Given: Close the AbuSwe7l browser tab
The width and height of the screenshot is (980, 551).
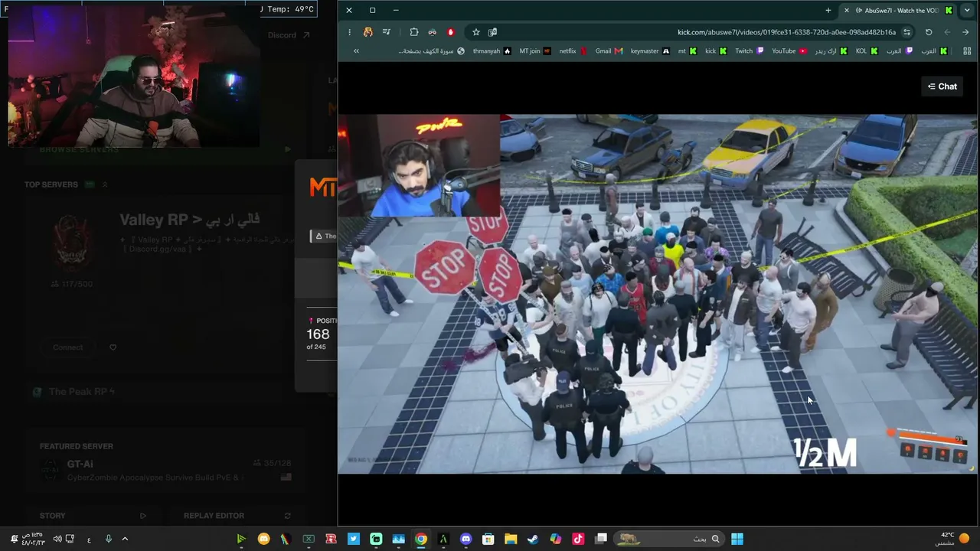Looking at the screenshot, I should click(x=846, y=10).
